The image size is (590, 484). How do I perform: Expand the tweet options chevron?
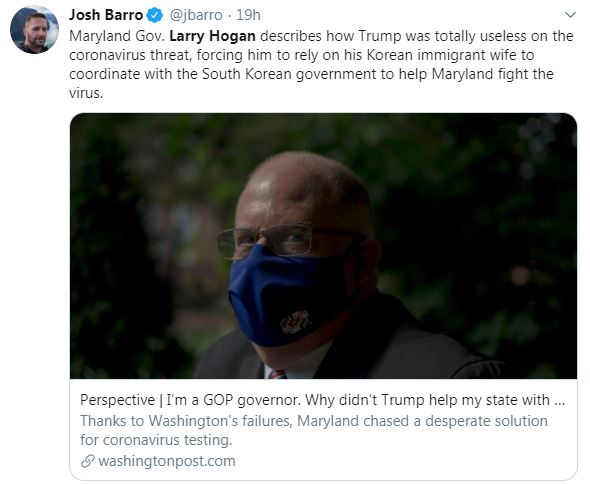click(x=570, y=15)
